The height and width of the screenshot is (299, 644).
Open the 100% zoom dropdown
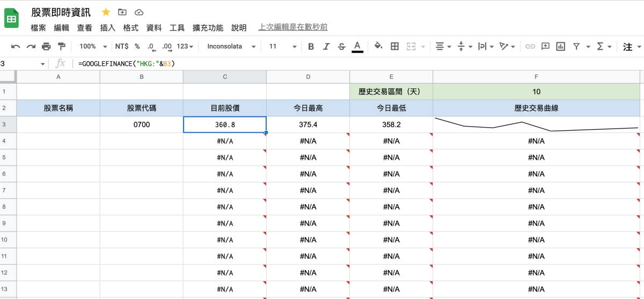(91, 47)
